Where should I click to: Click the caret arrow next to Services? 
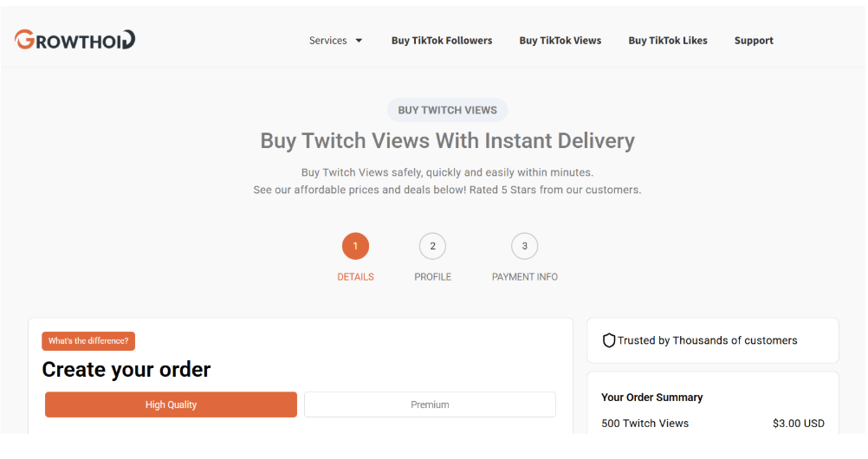[x=359, y=41]
